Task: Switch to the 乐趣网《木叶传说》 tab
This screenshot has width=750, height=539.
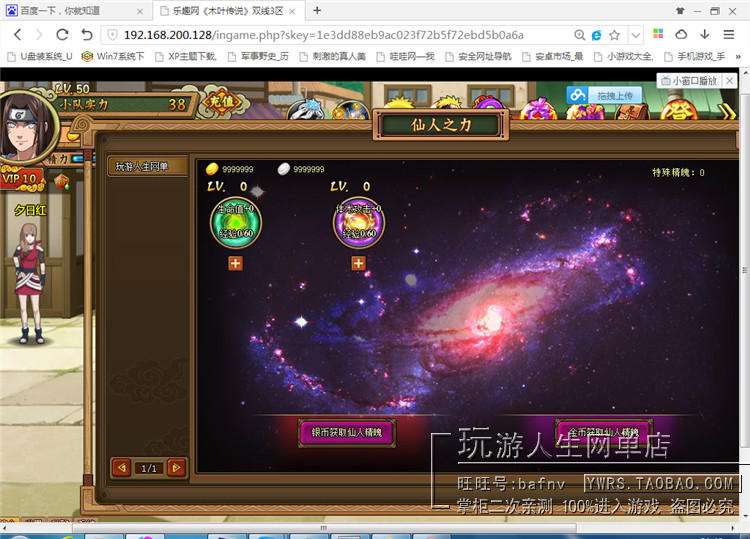Action: click(x=227, y=11)
